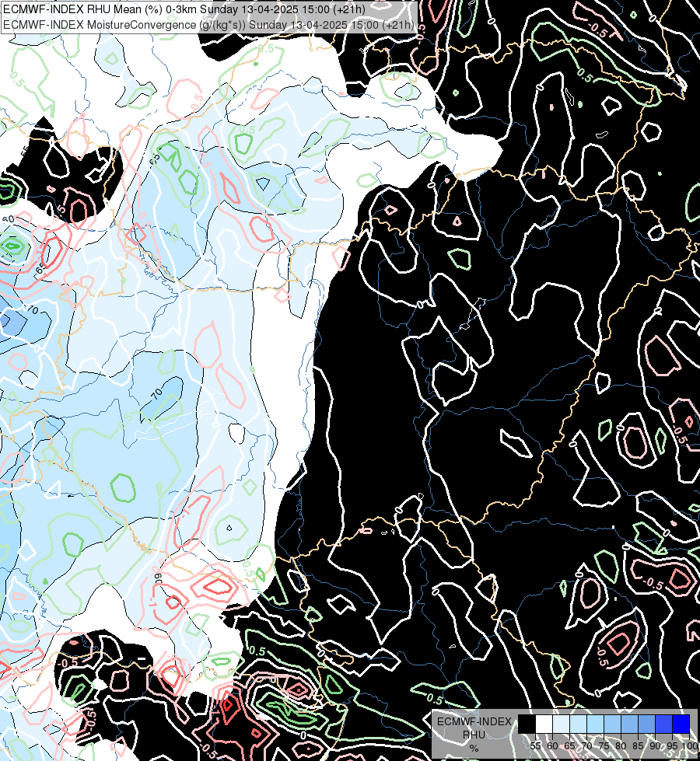This screenshot has width=700, height=761.
Task: Click the '85' legend tick label
Action: (638, 746)
